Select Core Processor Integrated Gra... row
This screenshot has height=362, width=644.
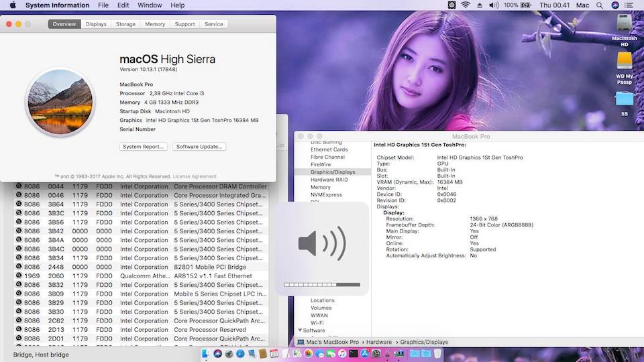(x=142, y=195)
